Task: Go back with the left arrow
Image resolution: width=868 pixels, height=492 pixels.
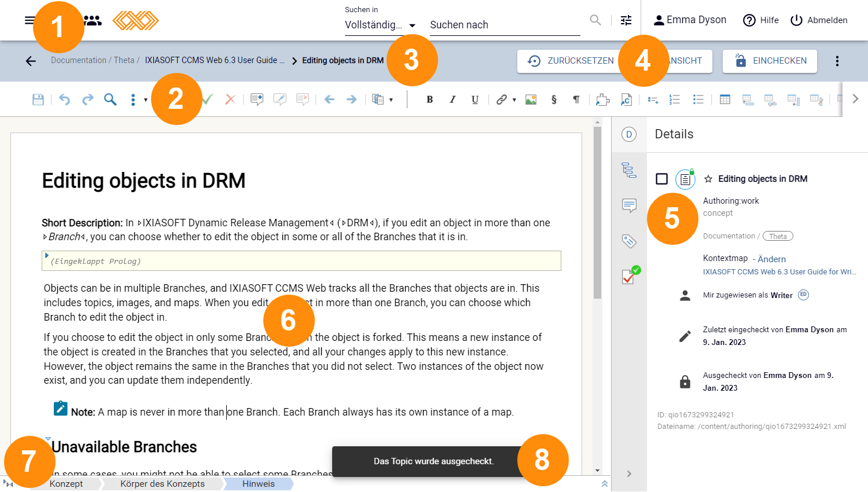Action: pyautogui.click(x=31, y=61)
